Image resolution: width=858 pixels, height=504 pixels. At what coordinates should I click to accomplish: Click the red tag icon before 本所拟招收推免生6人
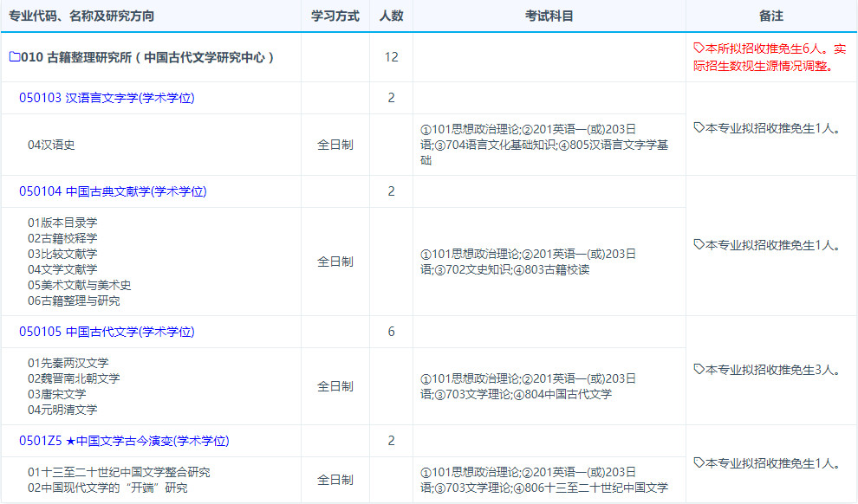pyautogui.click(x=699, y=48)
